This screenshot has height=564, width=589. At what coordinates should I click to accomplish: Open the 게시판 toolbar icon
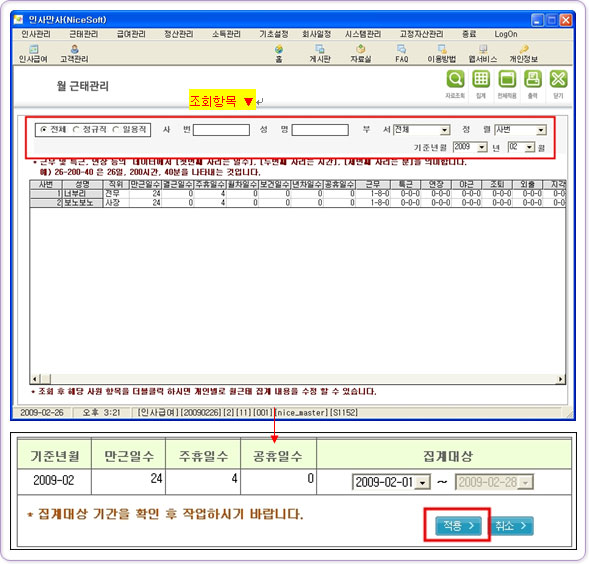pos(320,54)
